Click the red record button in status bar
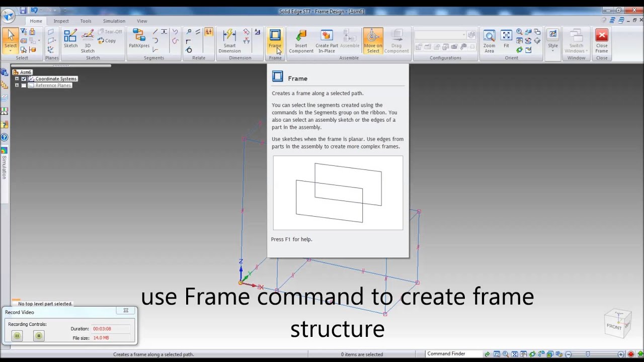 [631, 354]
